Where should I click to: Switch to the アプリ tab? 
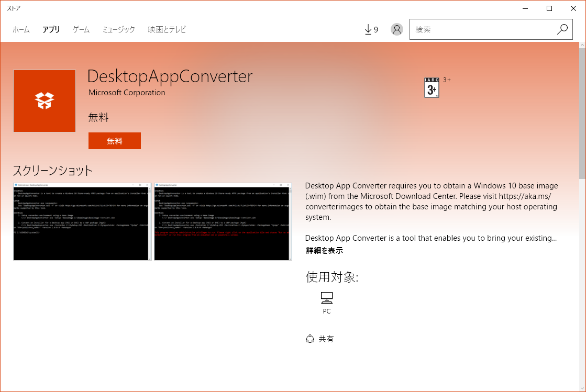[x=51, y=30]
